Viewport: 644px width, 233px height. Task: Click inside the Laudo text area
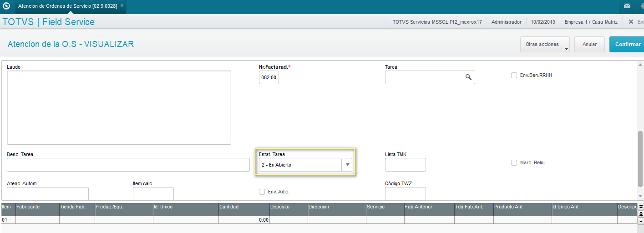(119, 107)
